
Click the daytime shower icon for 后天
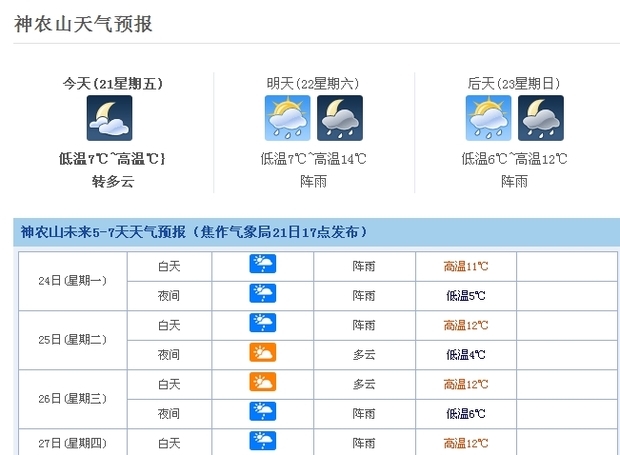[x=488, y=118]
